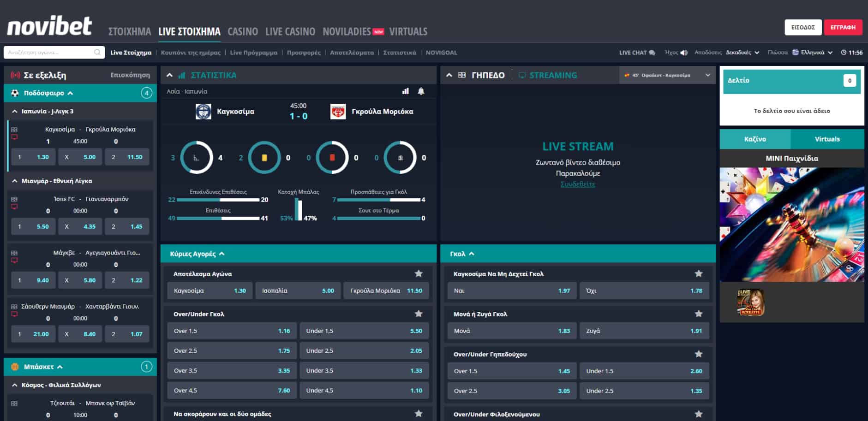Click the Γκρούλα Μοριόκα team crest

tap(338, 111)
